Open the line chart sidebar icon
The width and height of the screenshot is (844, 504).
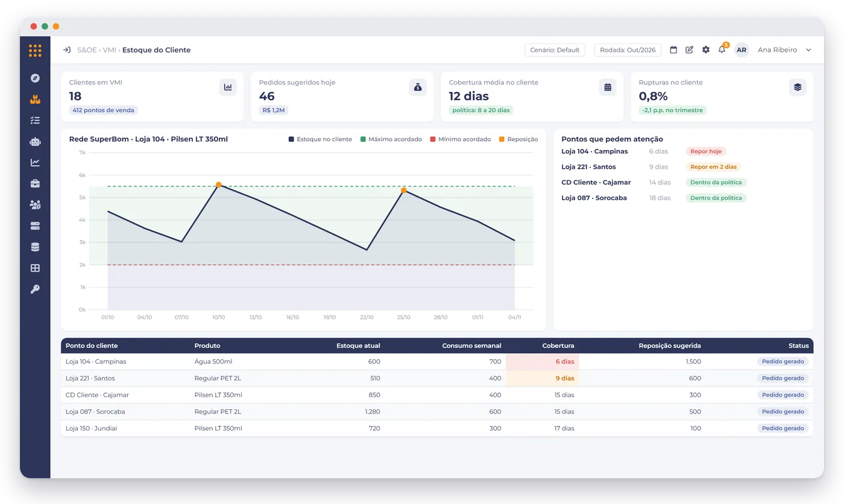coord(35,162)
